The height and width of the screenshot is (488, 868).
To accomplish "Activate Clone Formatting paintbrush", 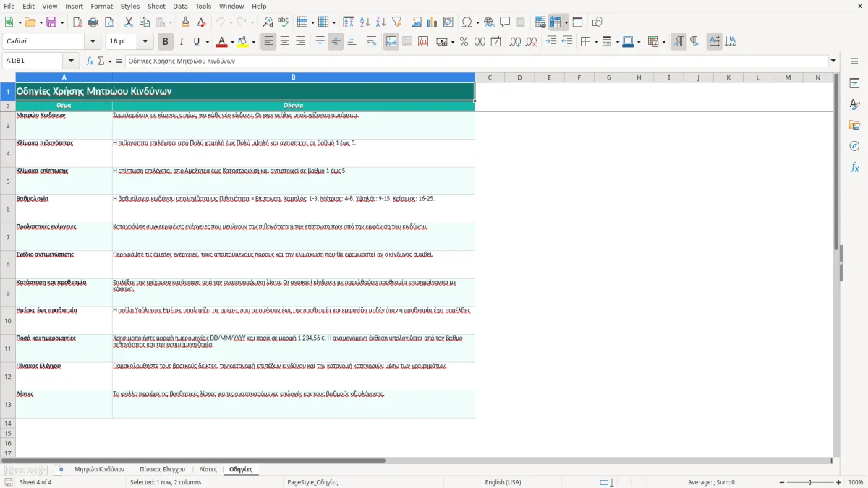I will (x=186, y=22).
